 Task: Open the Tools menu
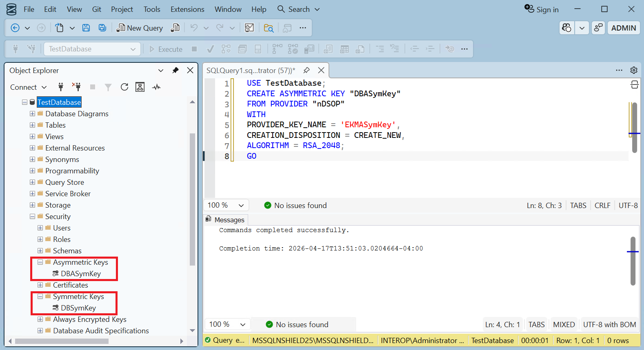[152, 9]
